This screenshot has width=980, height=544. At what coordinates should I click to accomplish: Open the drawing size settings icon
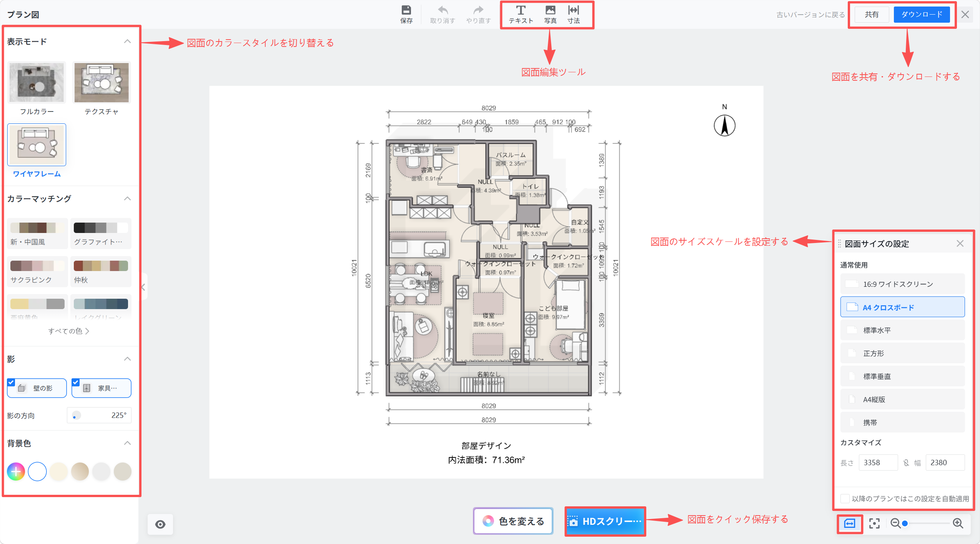849,523
